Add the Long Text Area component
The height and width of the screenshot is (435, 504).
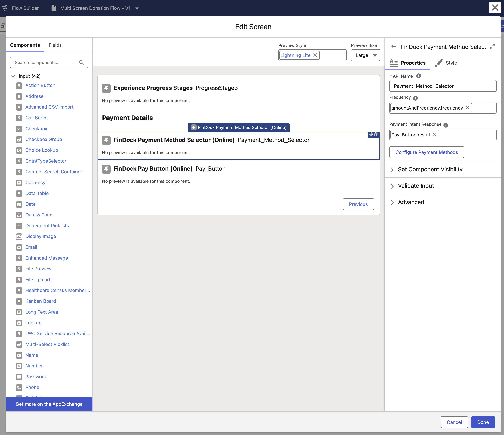pos(42,312)
